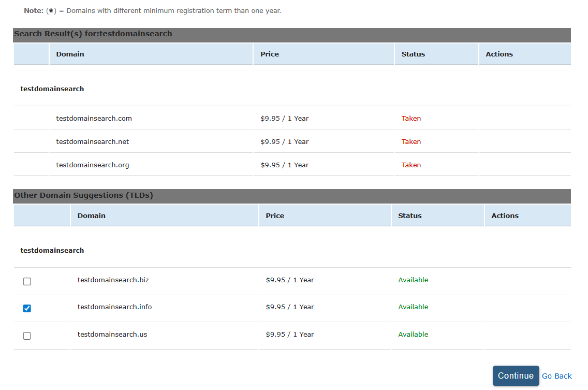The height and width of the screenshot is (390, 588).
Task: Tick the testdomainsearch.us checkbox
Action: (27, 336)
